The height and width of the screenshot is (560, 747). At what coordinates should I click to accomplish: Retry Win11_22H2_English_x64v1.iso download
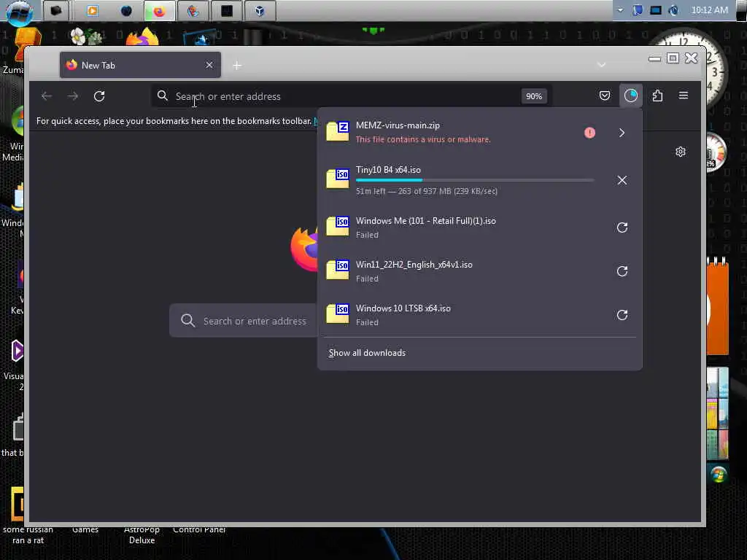[x=622, y=271]
